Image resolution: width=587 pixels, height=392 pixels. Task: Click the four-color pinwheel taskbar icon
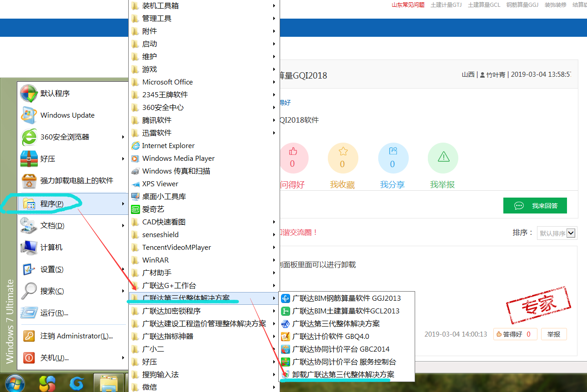pyautogui.click(x=47, y=384)
